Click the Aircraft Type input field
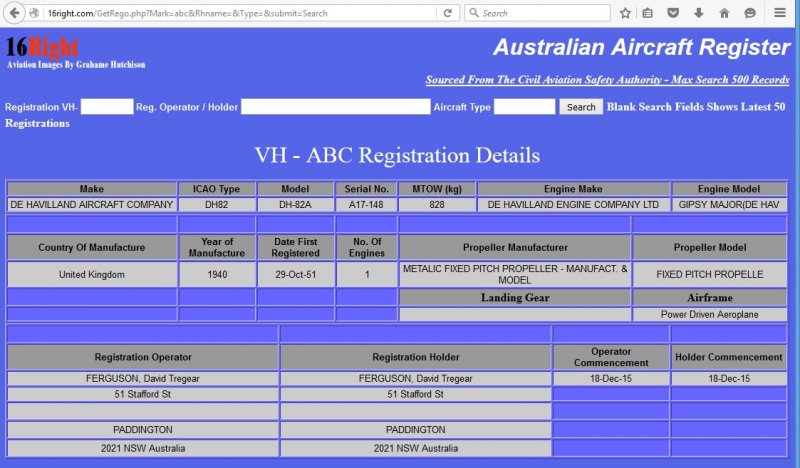Screen dimensions: 800x468 pyautogui.click(x=524, y=107)
